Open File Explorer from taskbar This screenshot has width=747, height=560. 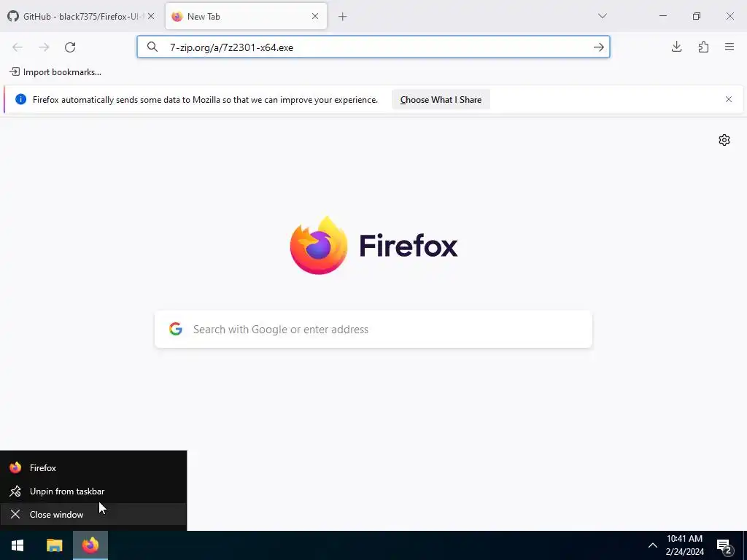[54, 545]
